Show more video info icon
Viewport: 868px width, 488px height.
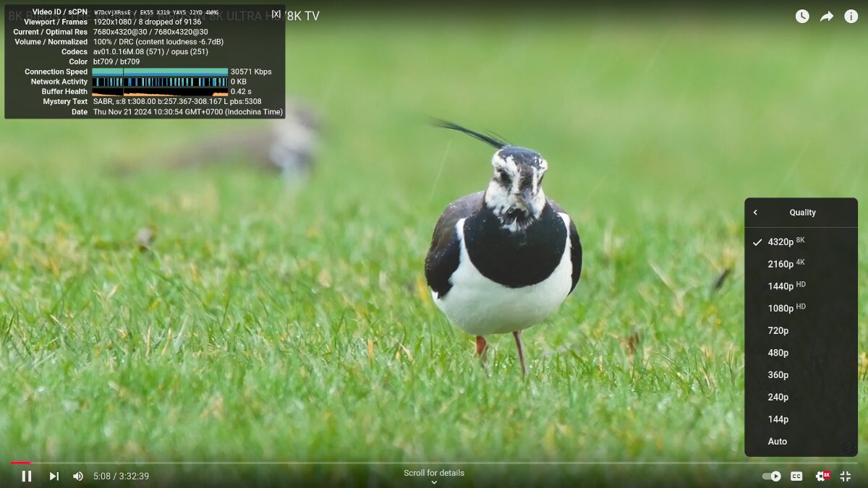[x=851, y=16]
